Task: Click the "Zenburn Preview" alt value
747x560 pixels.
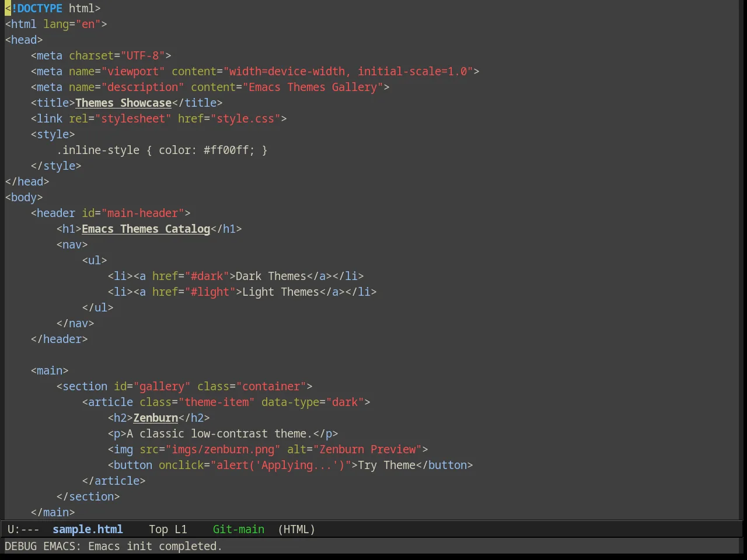Action: tap(368, 449)
